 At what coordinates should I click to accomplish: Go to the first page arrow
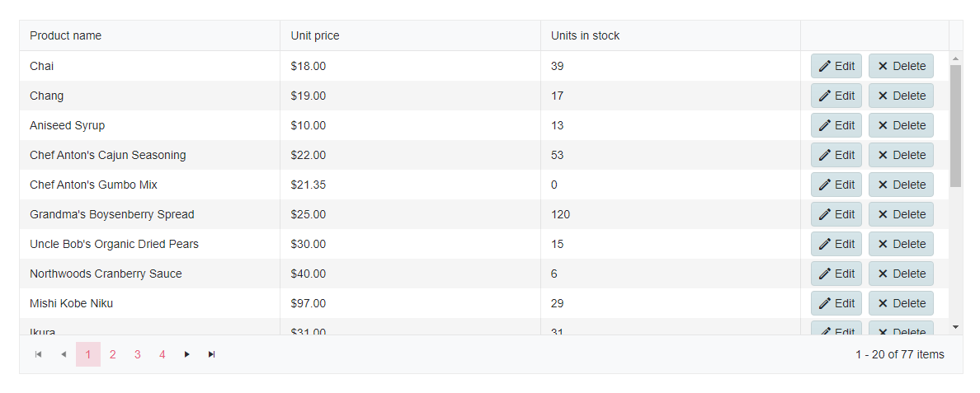[38, 354]
